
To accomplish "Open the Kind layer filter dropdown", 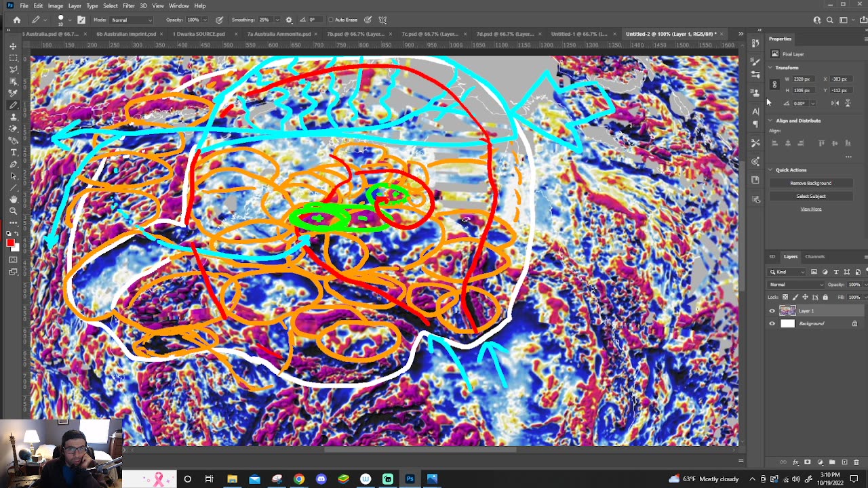I will [787, 272].
